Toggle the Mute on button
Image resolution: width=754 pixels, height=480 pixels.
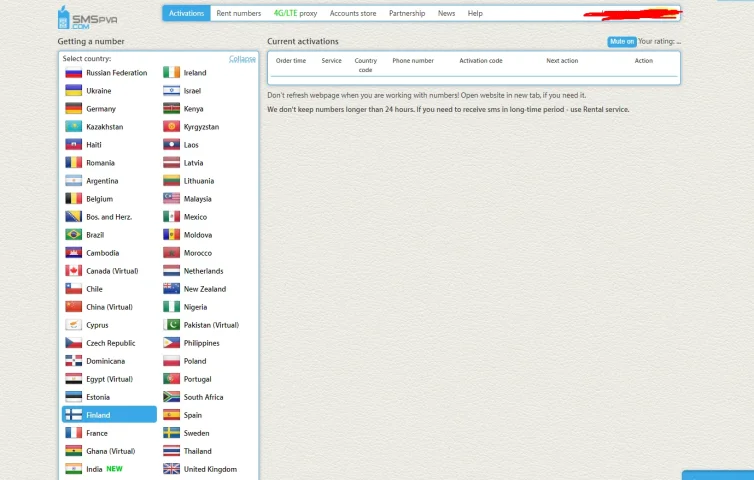click(622, 42)
